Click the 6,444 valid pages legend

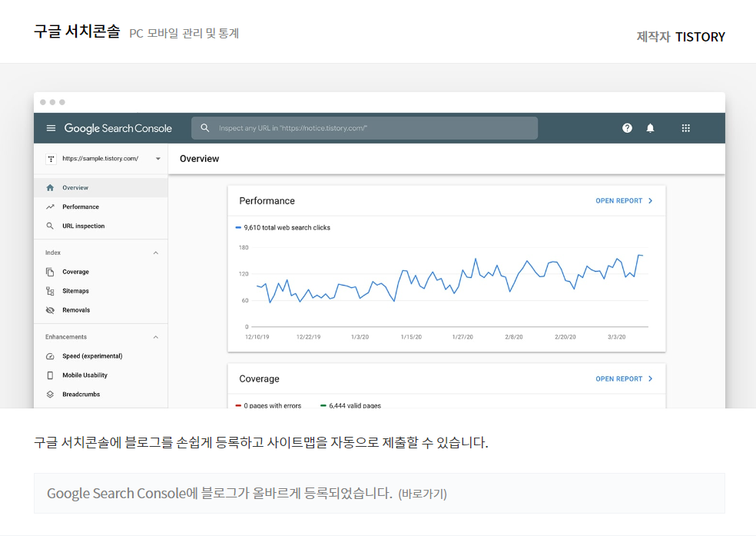click(x=350, y=405)
